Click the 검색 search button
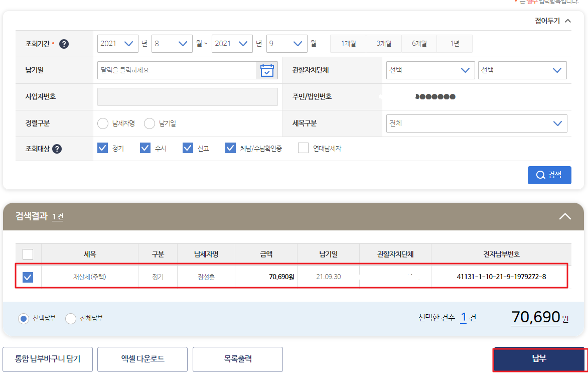 549,175
